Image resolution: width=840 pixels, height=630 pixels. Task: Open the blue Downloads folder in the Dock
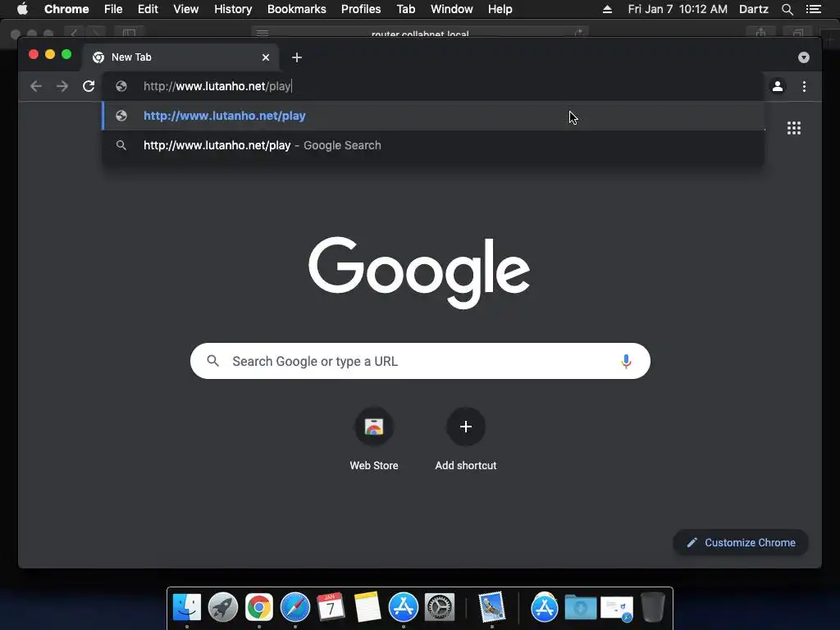click(581, 607)
